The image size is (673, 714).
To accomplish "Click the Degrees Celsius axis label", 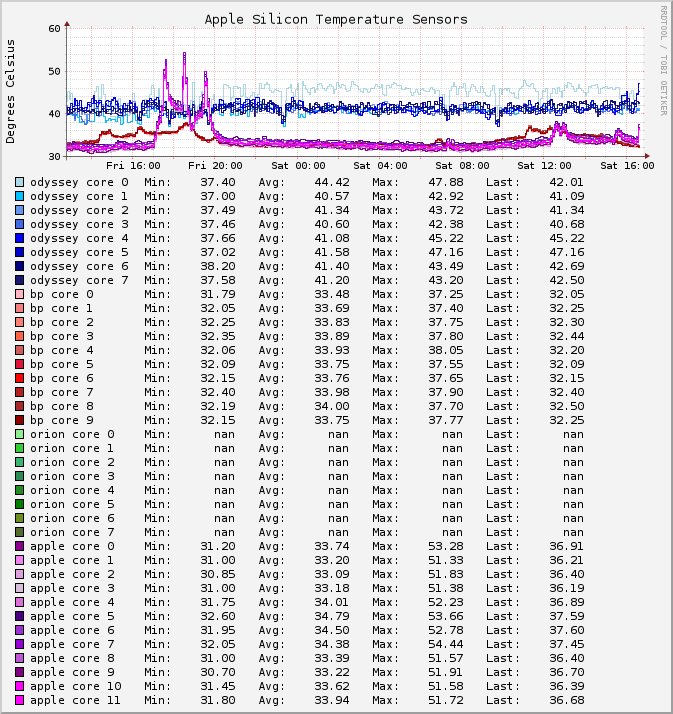I will (10, 91).
